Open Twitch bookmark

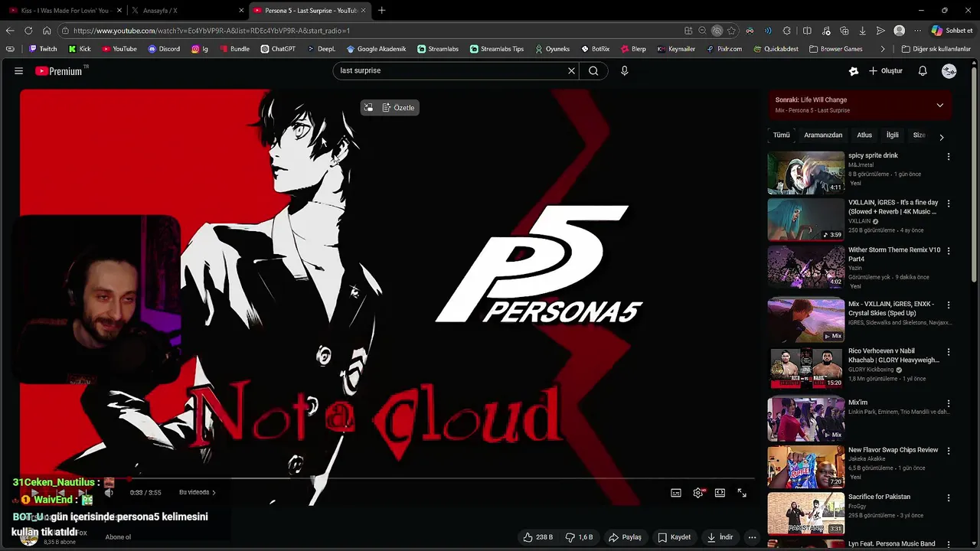point(43,49)
